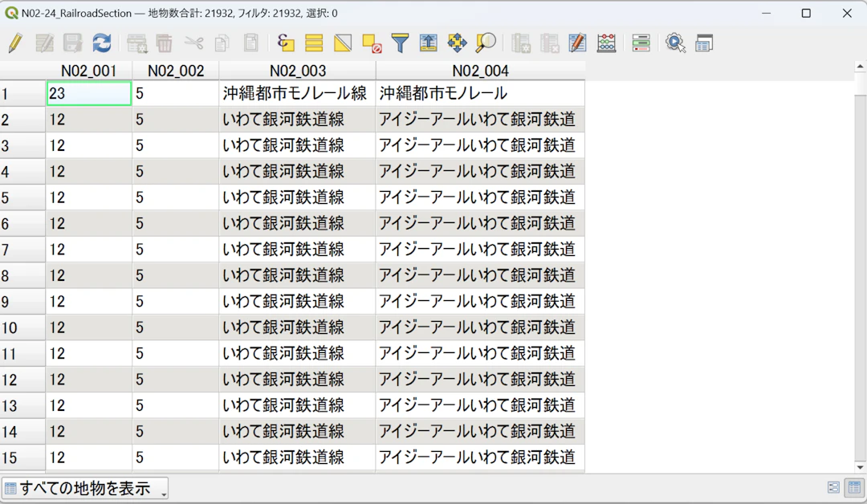Reload the table with the refresh icon
Viewport: 867px width, 504px height.
(102, 43)
